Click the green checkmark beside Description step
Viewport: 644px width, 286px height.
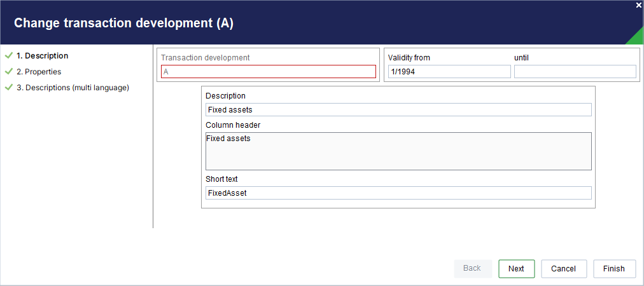(x=9, y=55)
